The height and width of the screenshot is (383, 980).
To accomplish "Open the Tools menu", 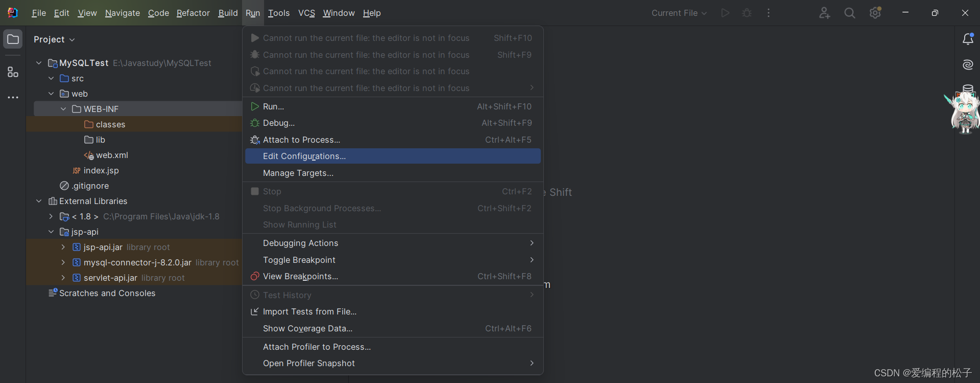I will pyautogui.click(x=279, y=13).
